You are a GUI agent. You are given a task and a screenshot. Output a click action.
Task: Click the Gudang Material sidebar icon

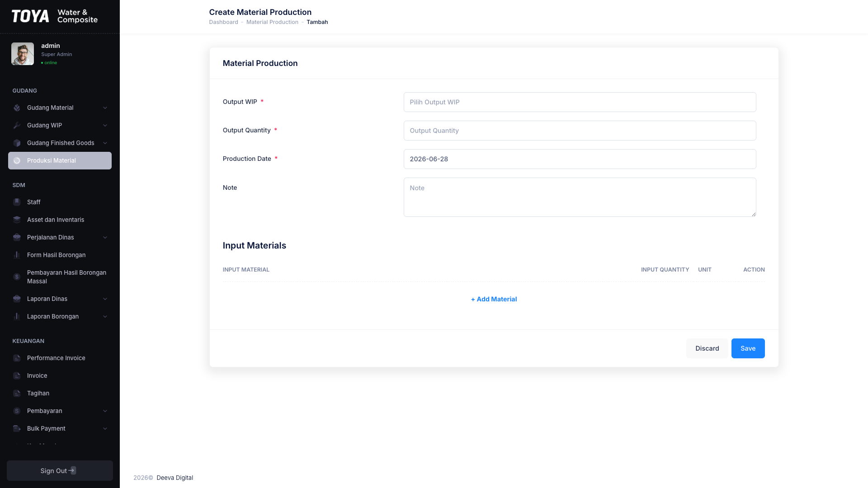pos(17,108)
